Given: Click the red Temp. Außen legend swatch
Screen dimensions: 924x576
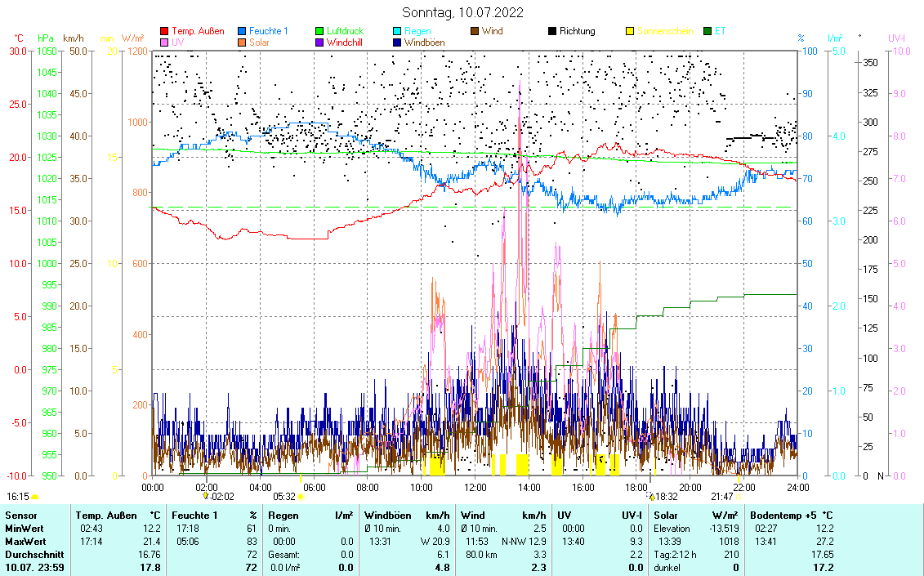Looking at the screenshot, I should pyautogui.click(x=164, y=32).
